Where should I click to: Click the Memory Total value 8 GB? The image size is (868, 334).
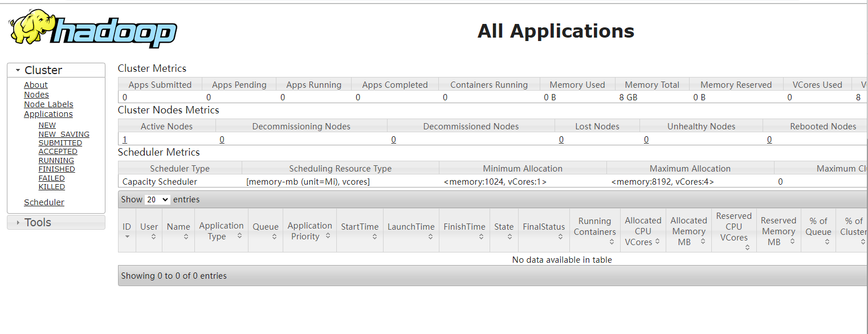click(x=628, y=97)
